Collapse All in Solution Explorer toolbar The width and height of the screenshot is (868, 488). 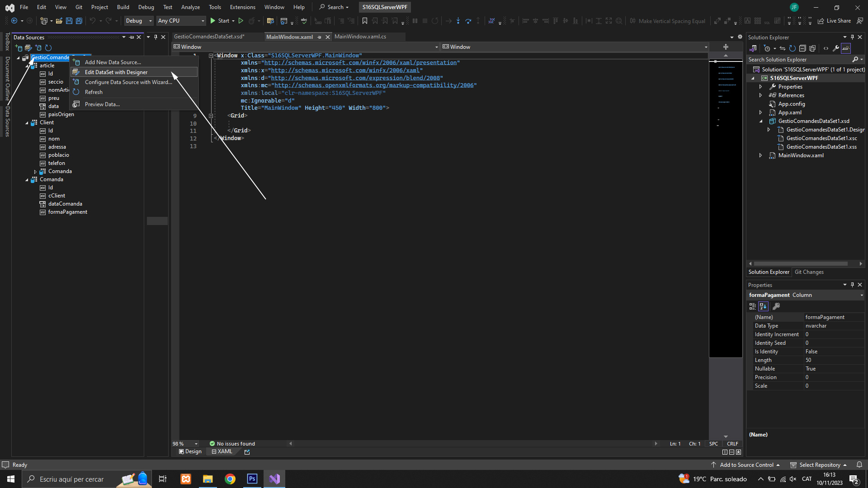(802, 48)
